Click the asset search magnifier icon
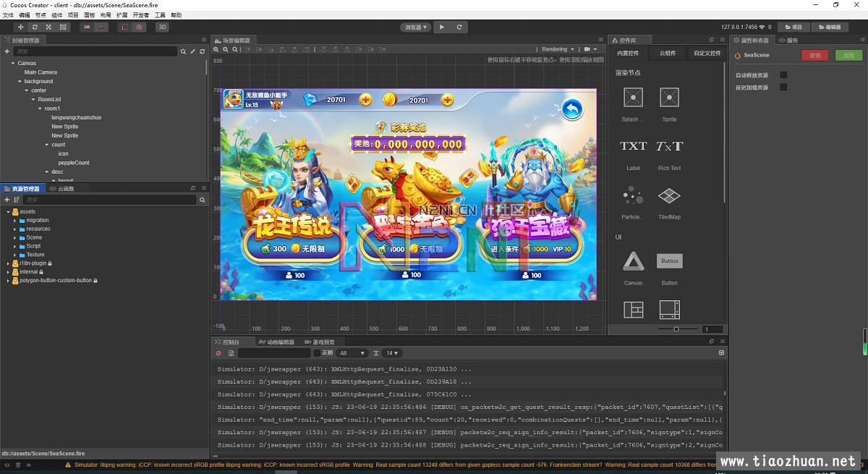Viewport: 868px width, 474px height. pyautogui.click(x=203, y=200)
